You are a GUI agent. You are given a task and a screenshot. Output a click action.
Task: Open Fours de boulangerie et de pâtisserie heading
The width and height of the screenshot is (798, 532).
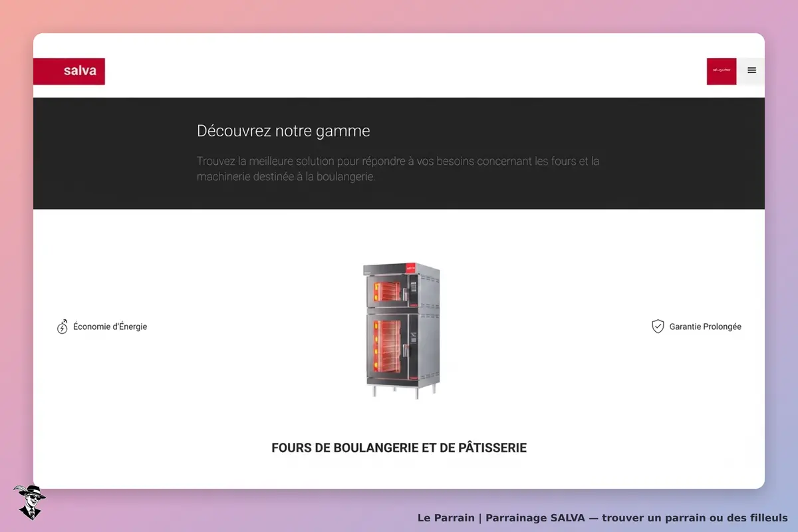[x=399, y=448]
